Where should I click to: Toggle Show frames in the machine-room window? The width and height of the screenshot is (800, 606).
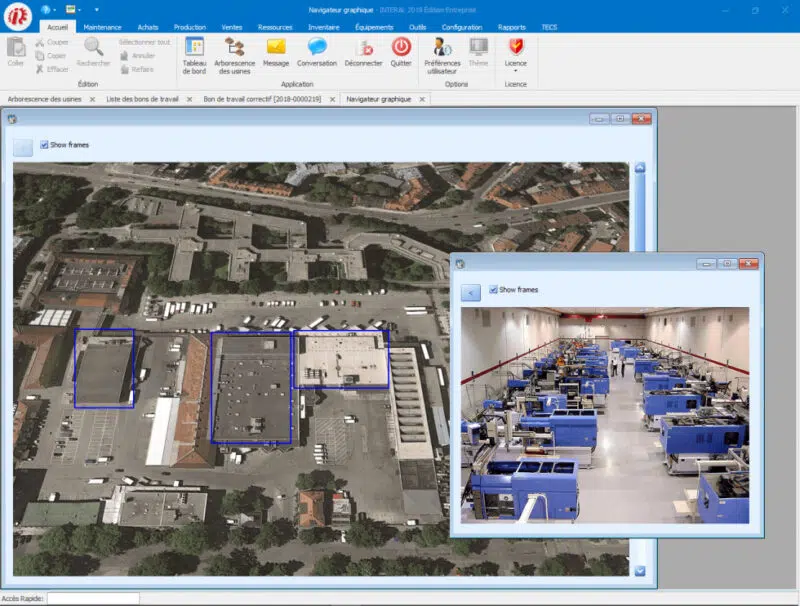coord(493,290)
